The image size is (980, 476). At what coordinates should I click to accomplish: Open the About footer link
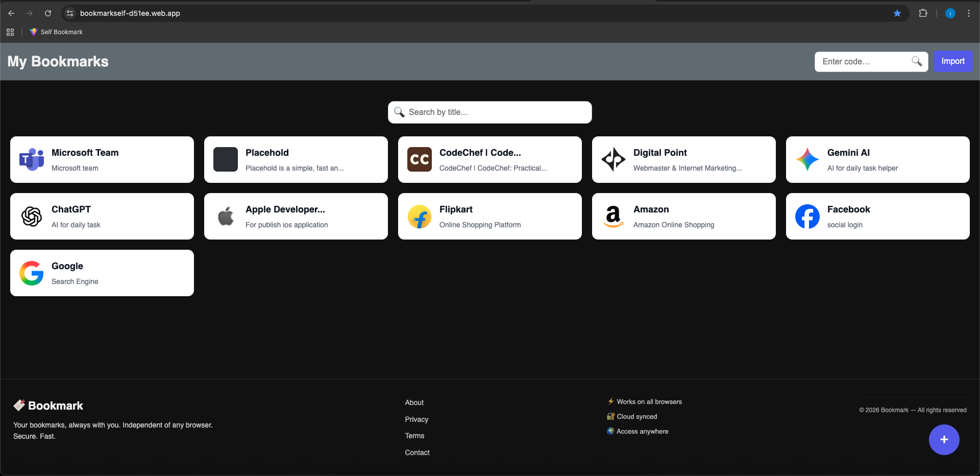pyautogui.click(x=414, y=402)
